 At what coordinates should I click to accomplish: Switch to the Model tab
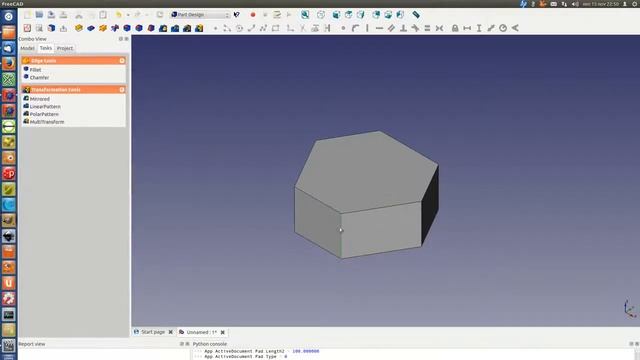(27, 48)
